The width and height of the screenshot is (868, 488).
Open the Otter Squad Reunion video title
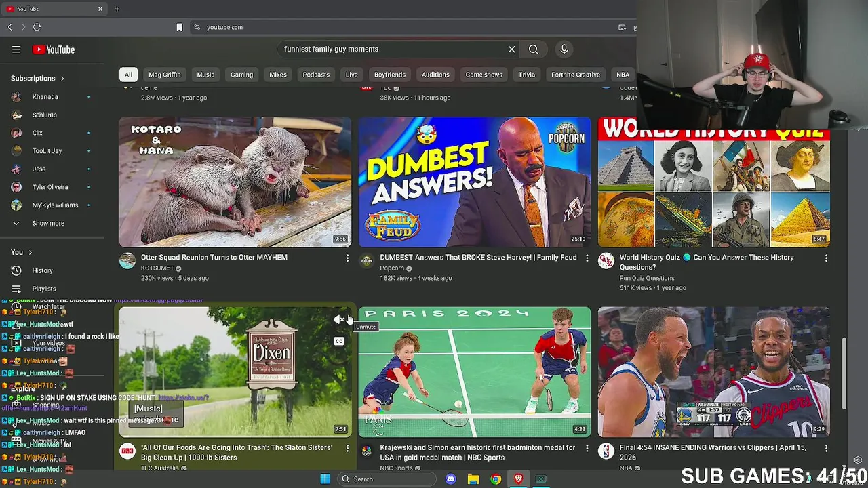(214, 258)
